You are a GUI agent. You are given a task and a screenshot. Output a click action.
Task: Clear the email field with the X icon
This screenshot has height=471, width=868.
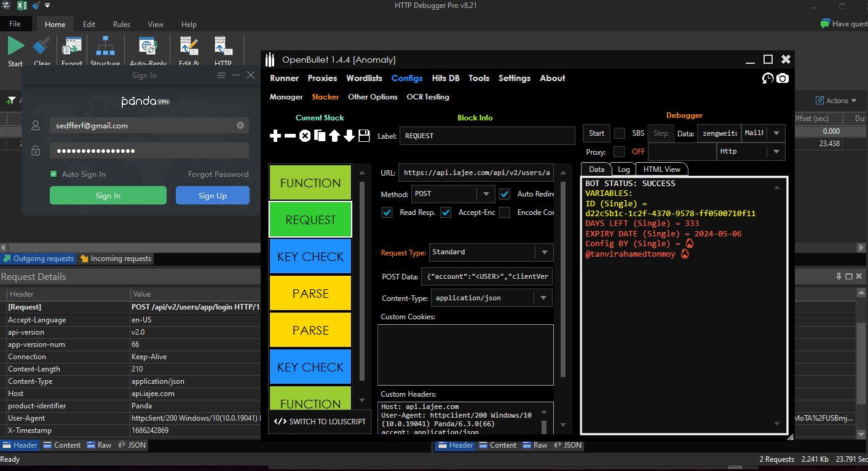[x=240, y=125]
